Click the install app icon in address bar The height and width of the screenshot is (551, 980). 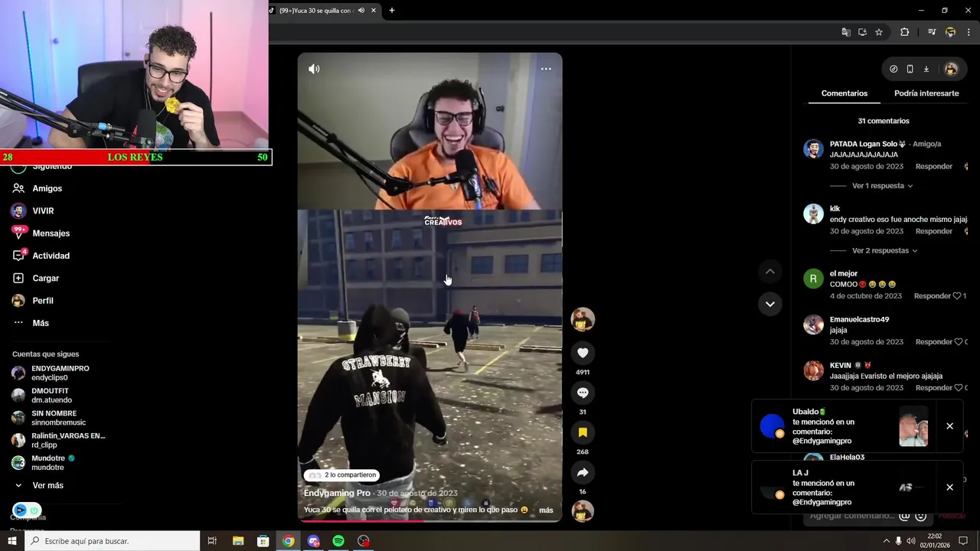coord(862,32)
